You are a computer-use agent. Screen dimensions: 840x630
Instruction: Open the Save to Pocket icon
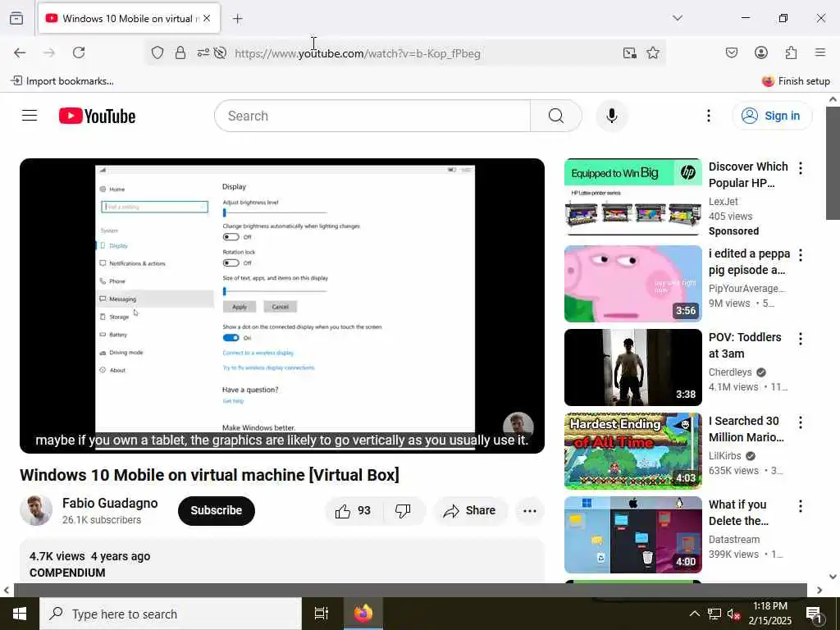(x=731, y=52)
